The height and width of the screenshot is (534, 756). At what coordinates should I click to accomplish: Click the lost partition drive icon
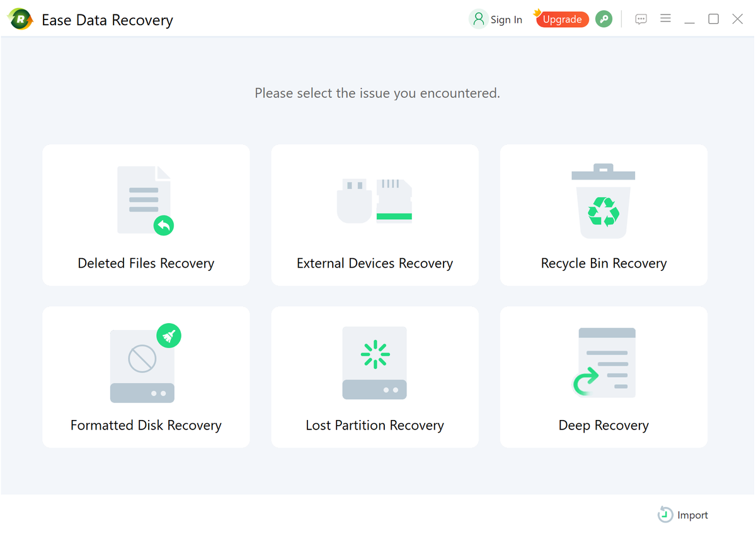pos(374,363)
